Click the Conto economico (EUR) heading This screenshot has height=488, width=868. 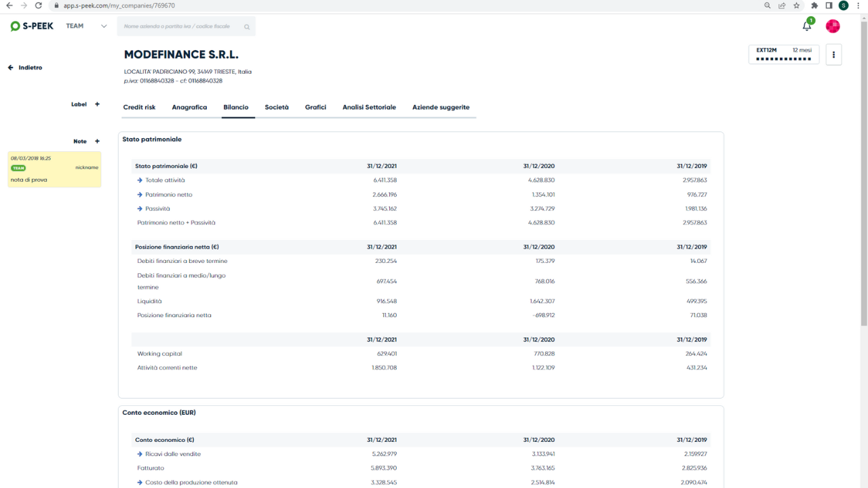click(x=159, y=413)
